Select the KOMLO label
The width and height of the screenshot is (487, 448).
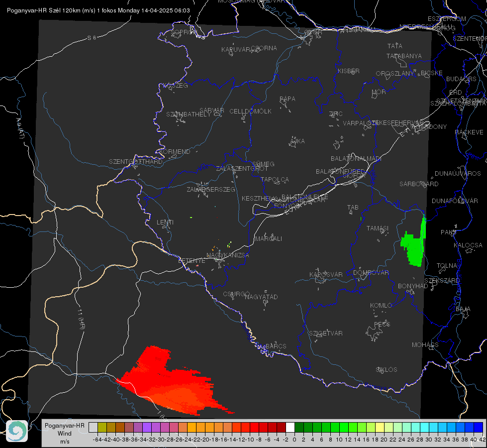[x=381, y=306]
